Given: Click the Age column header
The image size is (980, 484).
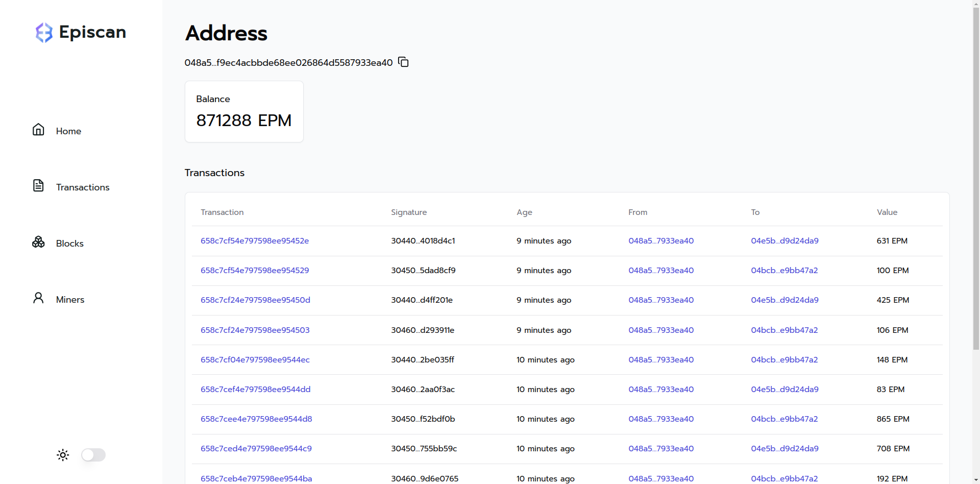Looking at the screenshot, I should pos(524,212).
